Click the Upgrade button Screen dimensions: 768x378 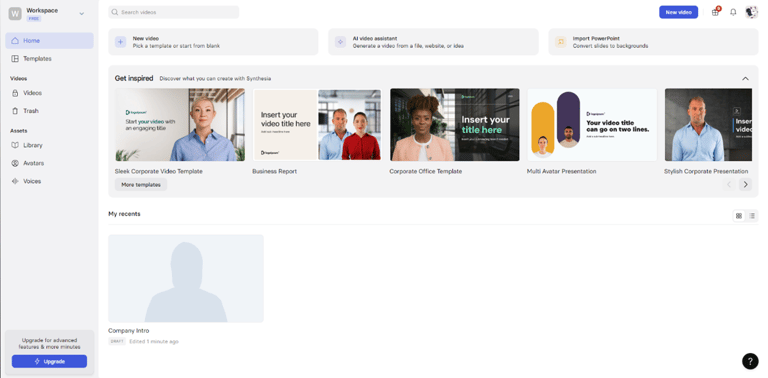pos(49,361)
